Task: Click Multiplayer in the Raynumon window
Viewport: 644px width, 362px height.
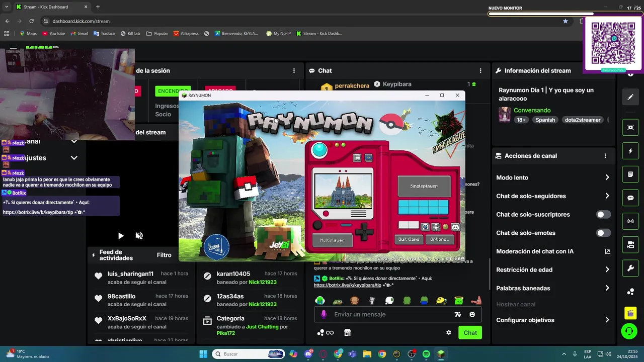Action: [x=332, y=240]
